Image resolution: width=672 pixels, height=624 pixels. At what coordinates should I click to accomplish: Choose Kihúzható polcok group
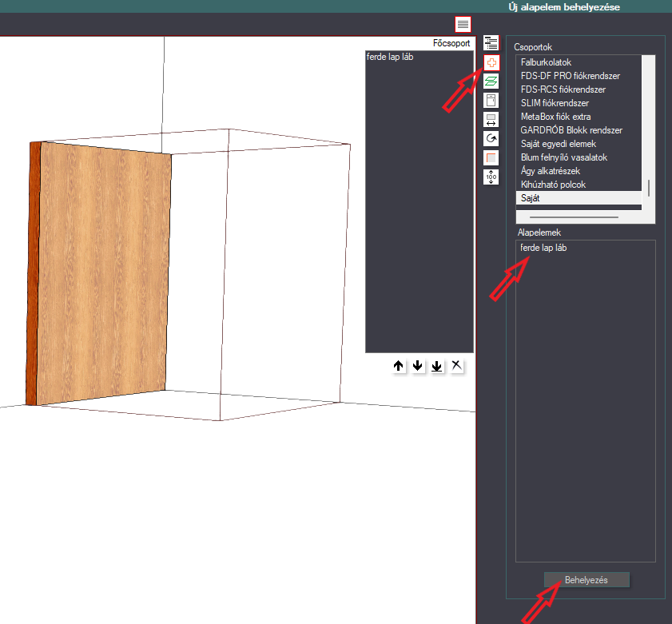point(579,185)
